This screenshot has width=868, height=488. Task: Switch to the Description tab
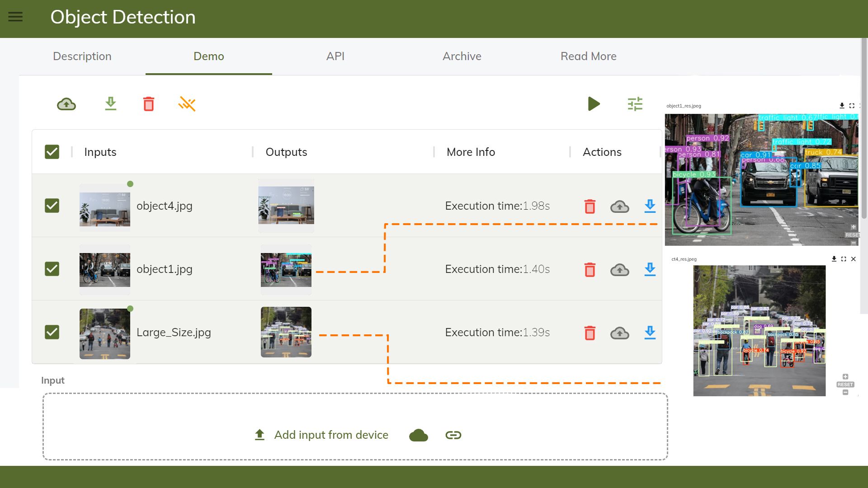click(82, 56)
